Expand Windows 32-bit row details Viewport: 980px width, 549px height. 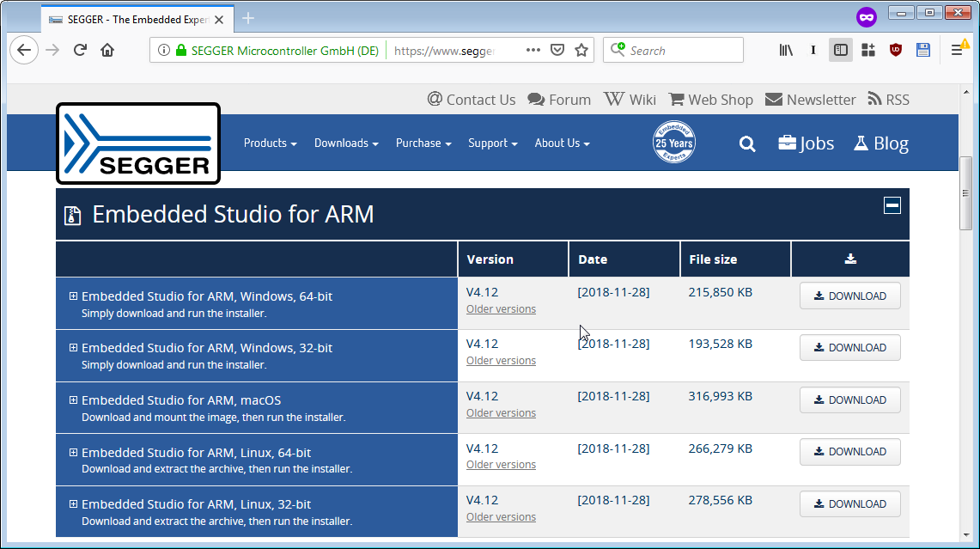tap(73, 348)
